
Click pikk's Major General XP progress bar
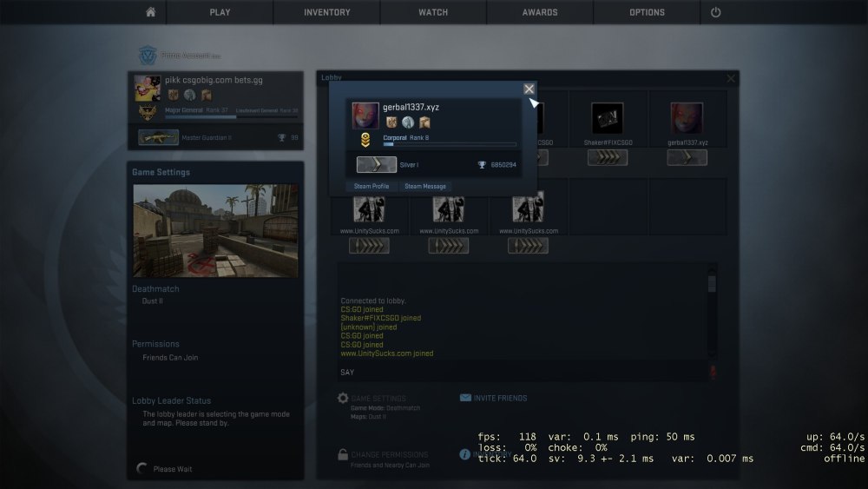pyautogui.click(x=232, y=117)
